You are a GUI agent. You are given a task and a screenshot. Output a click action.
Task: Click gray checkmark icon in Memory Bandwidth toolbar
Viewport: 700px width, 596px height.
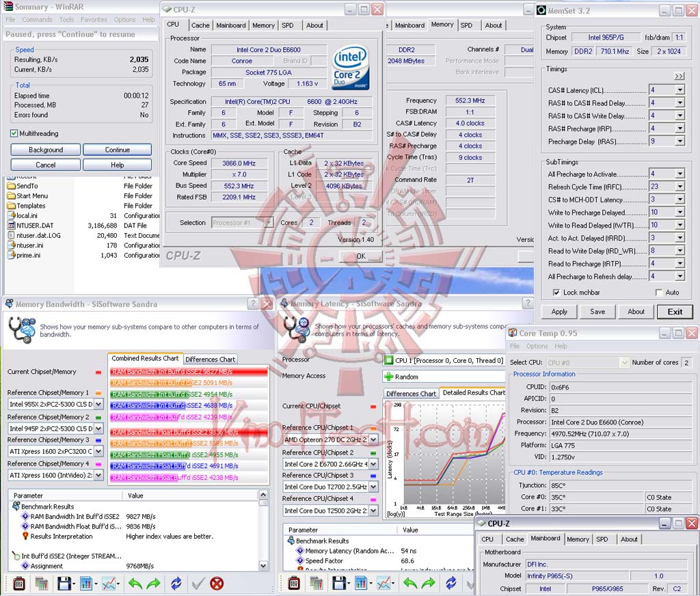point(198,583)
